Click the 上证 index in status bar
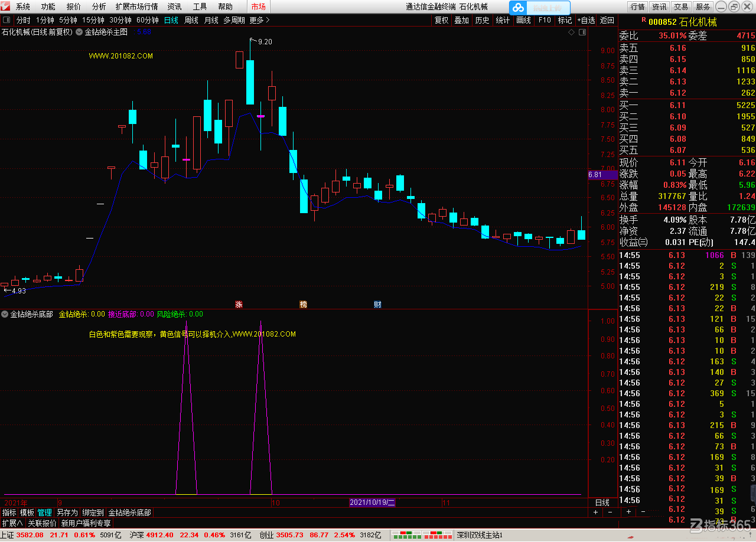Screen dimensions: 756x542 [8, 535]
